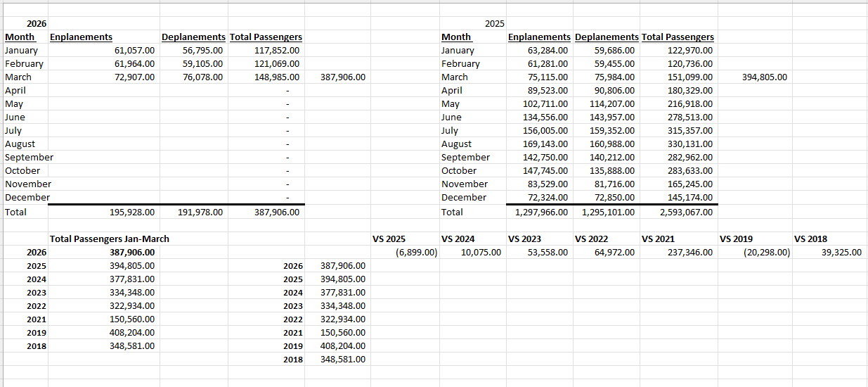This screenshot has width=868, height=387.
Task: Select the VS 2018 header cell
Action: pyautogui.click(x=810, y=239)
